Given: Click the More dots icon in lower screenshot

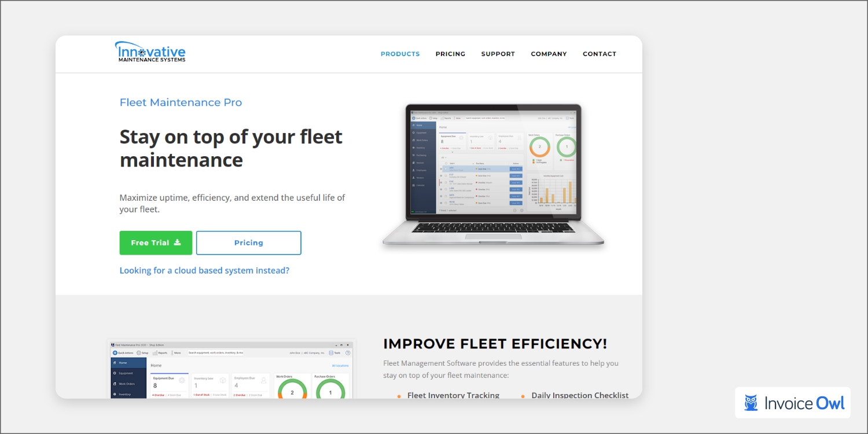Looking at the screenshot, I should [171, 352].
